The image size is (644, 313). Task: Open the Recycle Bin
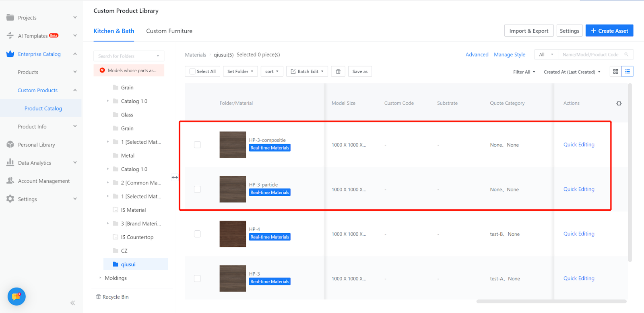pyautogui.click(x=112, y=297)
